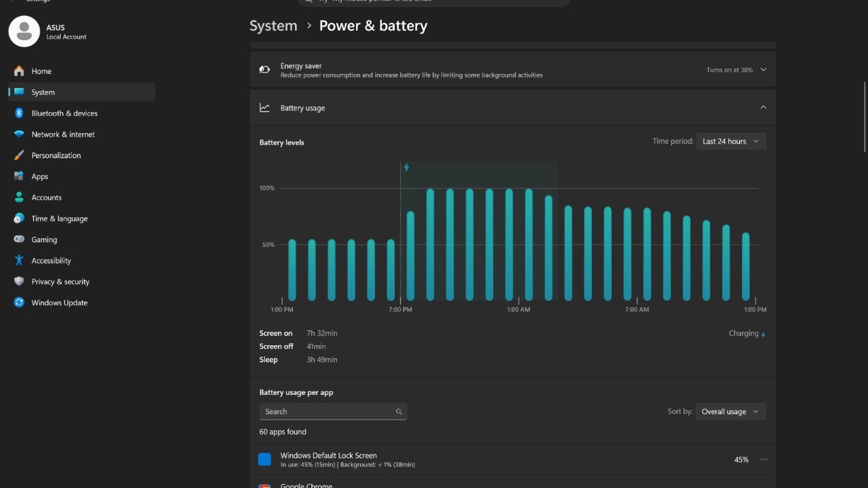Open Time & language settings
The height and width of the screenshot is (488, 868).
tap(82, 218)
